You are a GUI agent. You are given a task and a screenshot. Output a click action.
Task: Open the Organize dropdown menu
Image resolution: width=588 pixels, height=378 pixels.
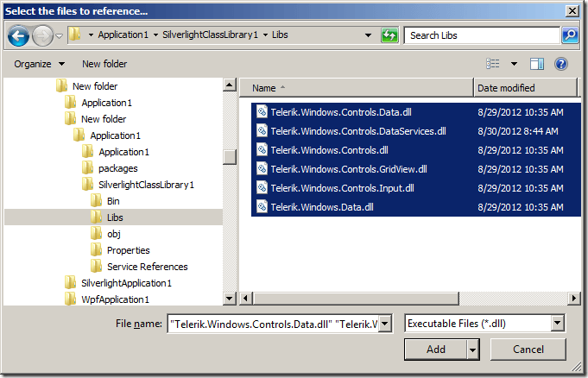click(x=39, y=64)
